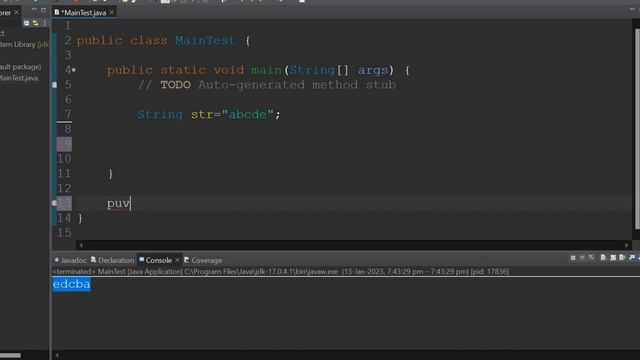Maximize the Package Explorer panel
The width and height of the screenshot is (640, 360).
43,10
